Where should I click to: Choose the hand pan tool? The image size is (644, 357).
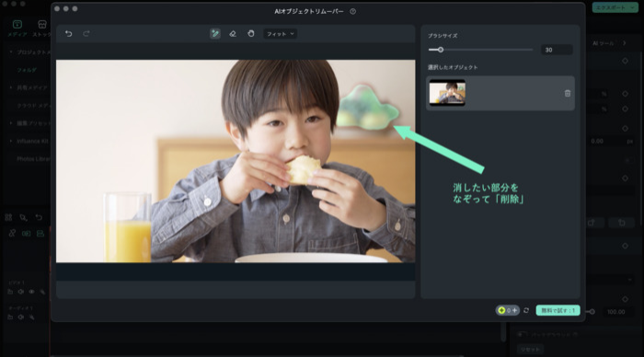tap(251, 34)
